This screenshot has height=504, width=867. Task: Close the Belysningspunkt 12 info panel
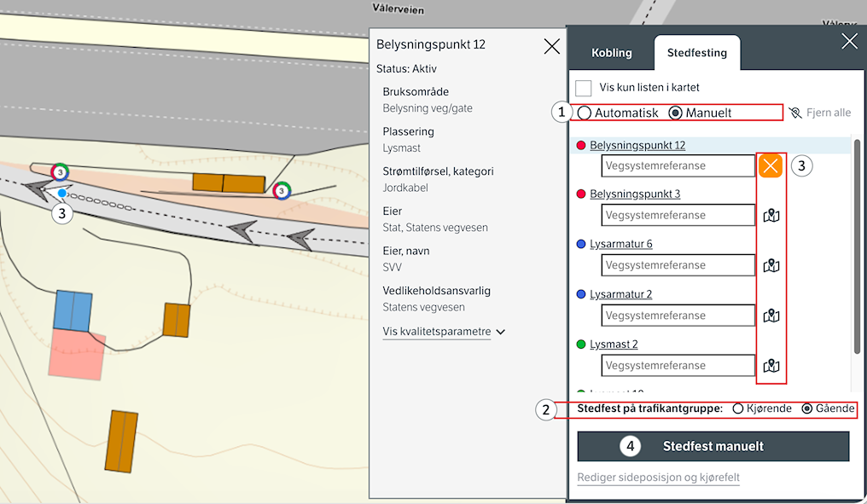[x=551, y=47]
